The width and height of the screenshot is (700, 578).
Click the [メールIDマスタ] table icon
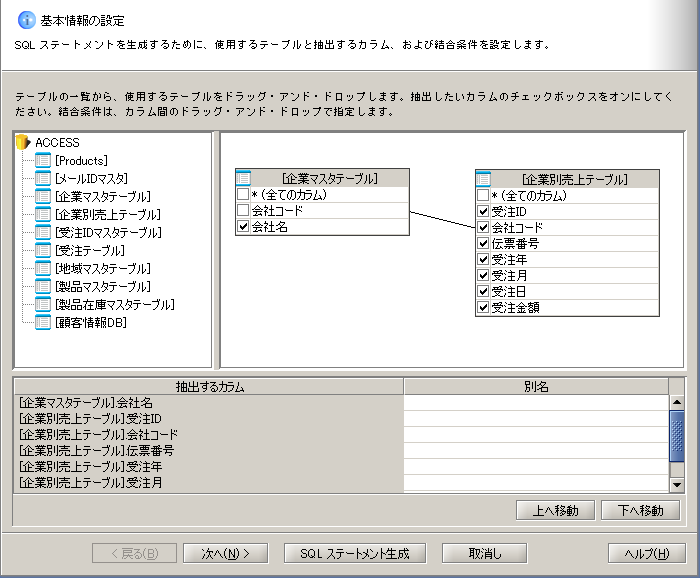pos(42,179)
